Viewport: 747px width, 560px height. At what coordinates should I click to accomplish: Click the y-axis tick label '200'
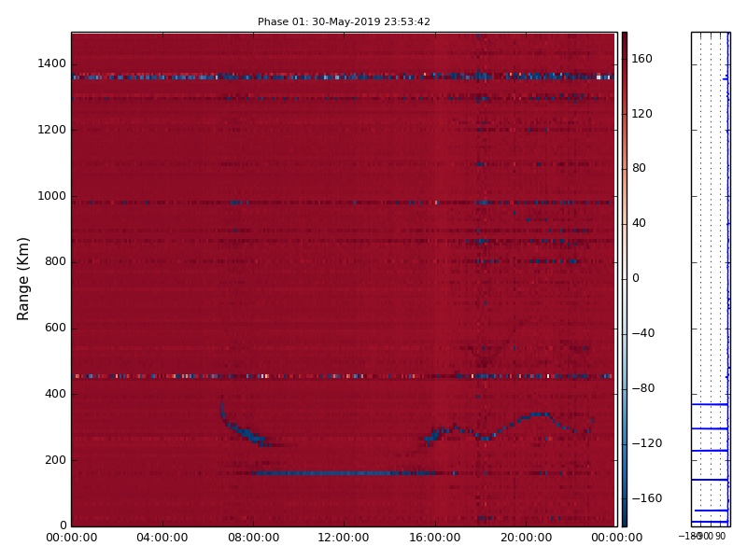pyautogui.click(x=55, y=460)
